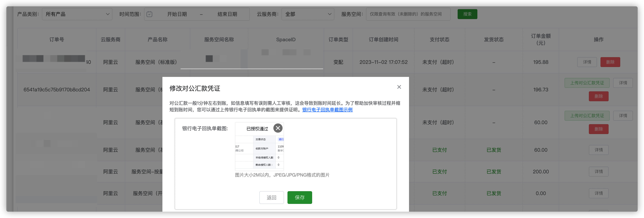
Task: Upload voucher for the 196.73 order
Action: 587,83
